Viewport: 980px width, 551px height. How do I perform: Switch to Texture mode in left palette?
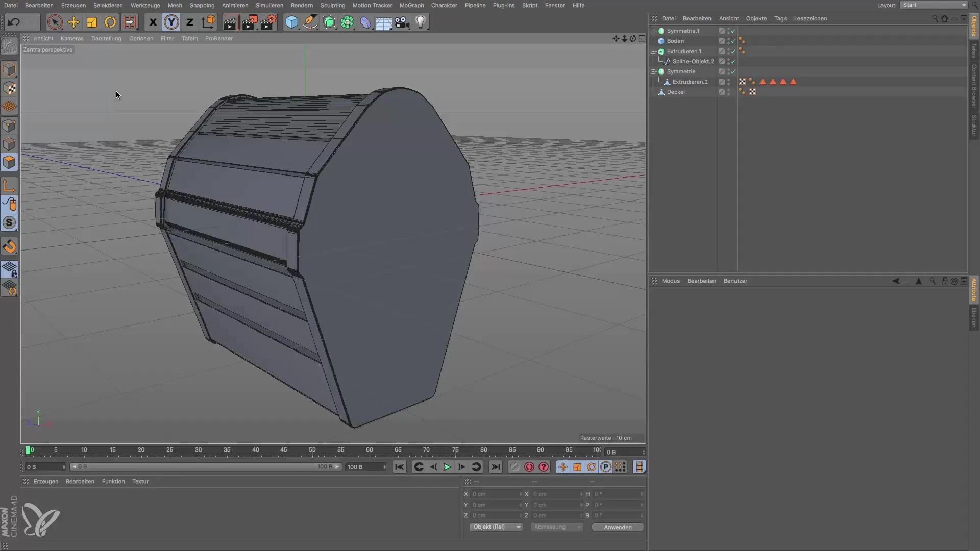[x=10, y=88]
